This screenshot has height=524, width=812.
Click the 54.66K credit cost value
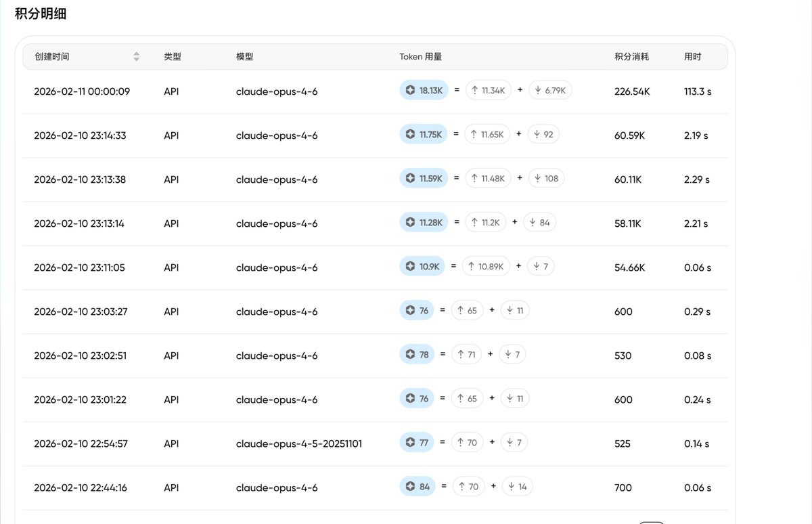[630, 267]
